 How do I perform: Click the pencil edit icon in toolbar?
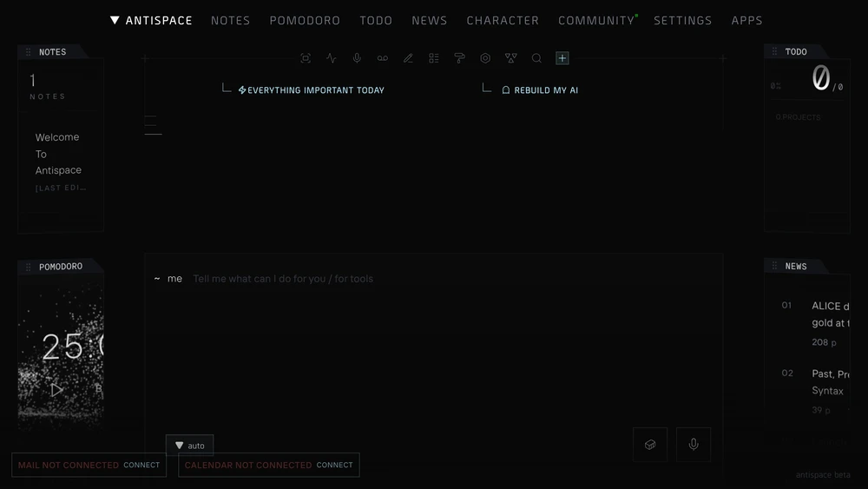pos(408,58)
